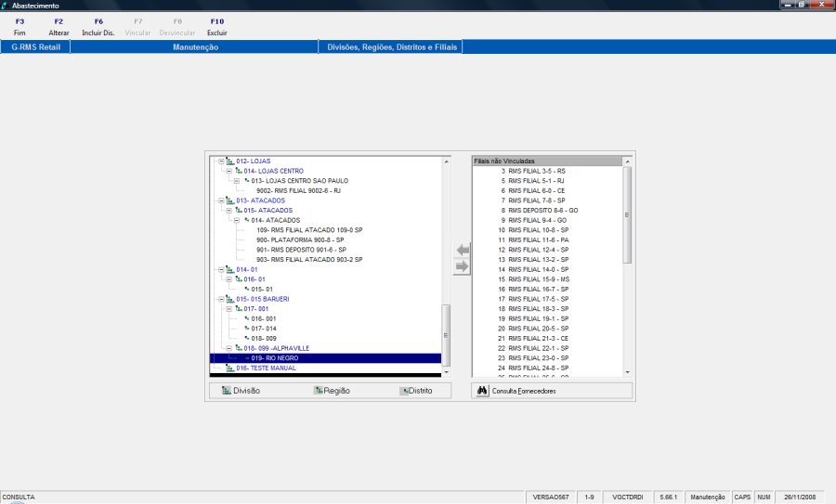Screen dimensions: 836x504
Task: Collapse the 013- LOJAS CENTRO SAO PAULO district
Action: click(x=237, y=181)
